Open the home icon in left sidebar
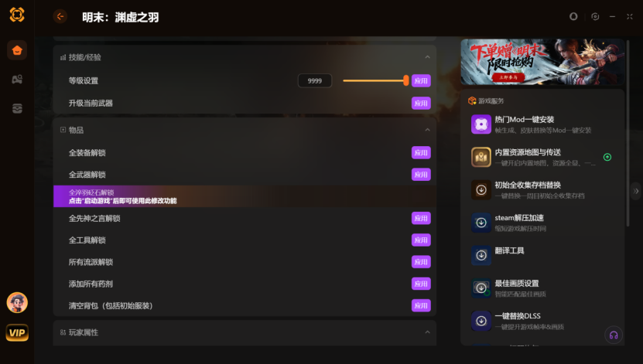 pos(17,50)
